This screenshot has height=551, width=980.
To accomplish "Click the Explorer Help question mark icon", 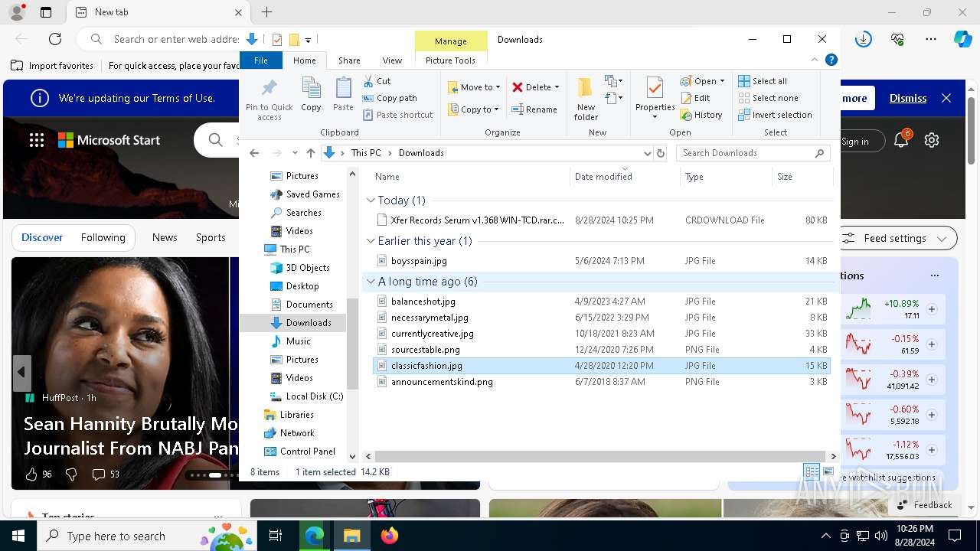I will pos(831,60).
